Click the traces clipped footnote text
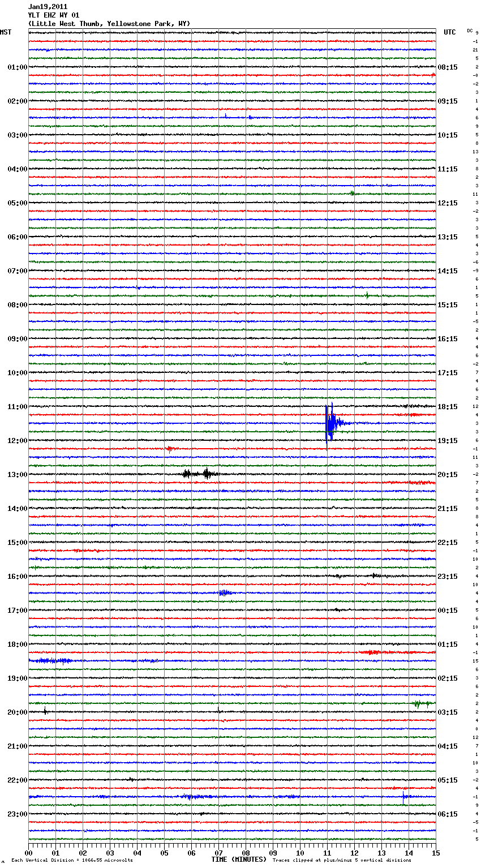The image size is (481, 868). [342, 860]
